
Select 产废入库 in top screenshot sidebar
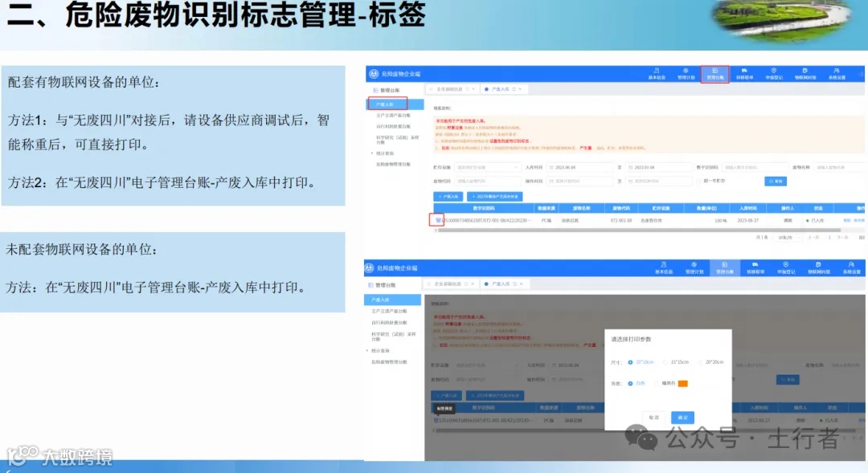click(x=395, y=104)
